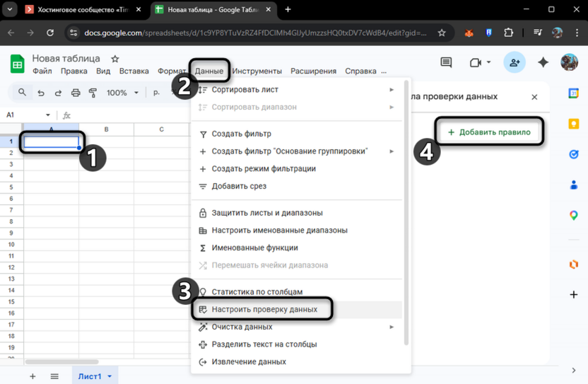Choose 'Разделить текст на столбцы'

297,344
